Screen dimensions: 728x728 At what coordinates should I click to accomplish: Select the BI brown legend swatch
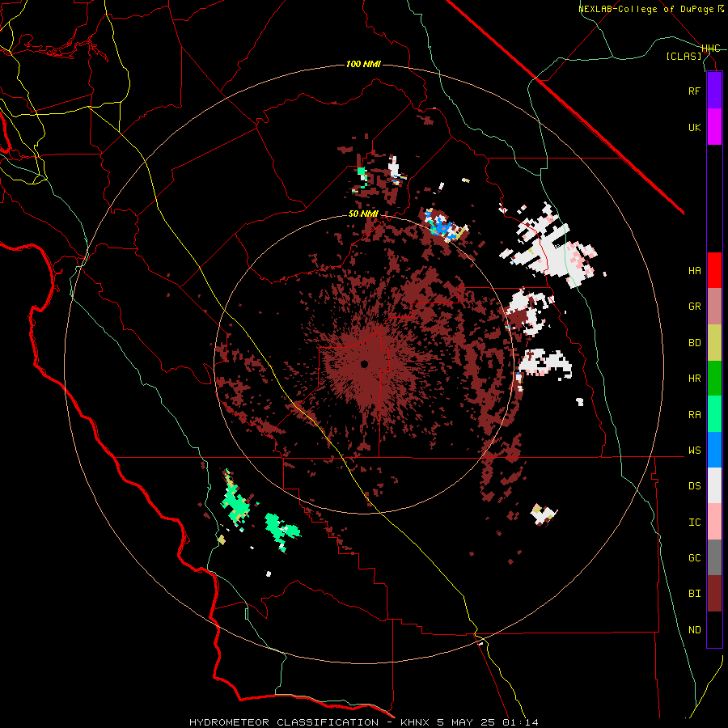point(714,594)
